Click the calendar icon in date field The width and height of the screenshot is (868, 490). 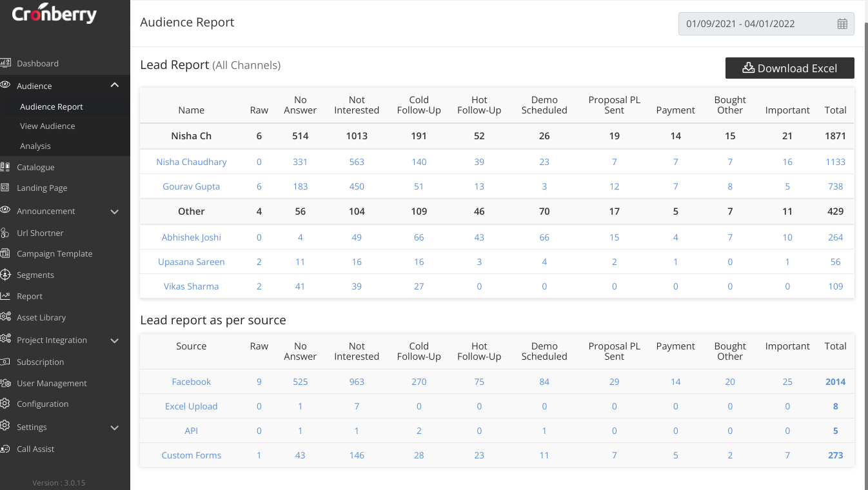click(x=842, y=24)
